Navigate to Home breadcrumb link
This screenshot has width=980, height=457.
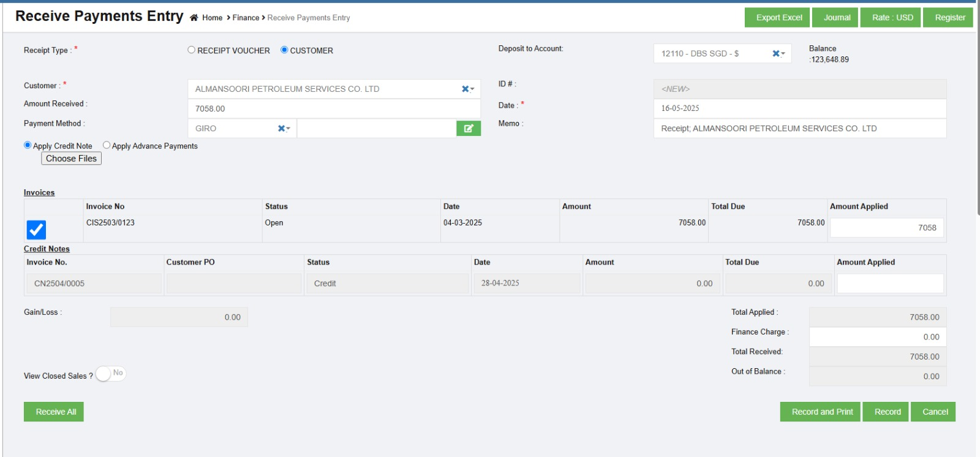click(x=212, y=18)
